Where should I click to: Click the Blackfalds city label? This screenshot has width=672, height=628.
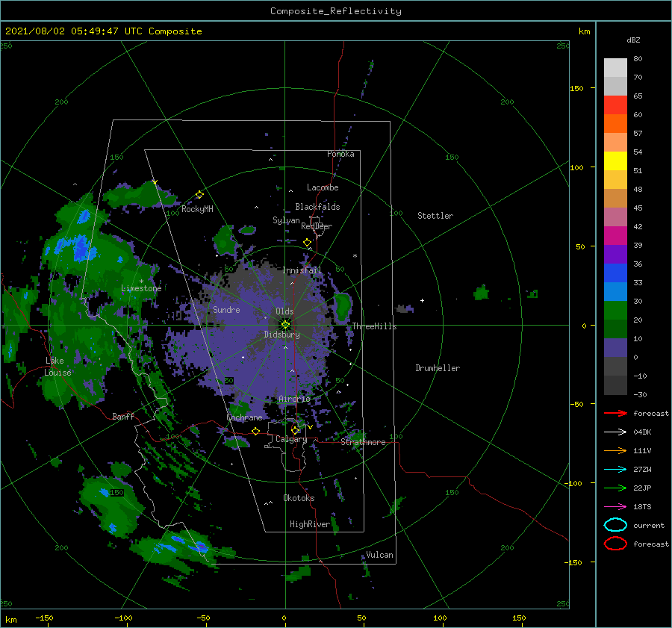tap(317, 207)
